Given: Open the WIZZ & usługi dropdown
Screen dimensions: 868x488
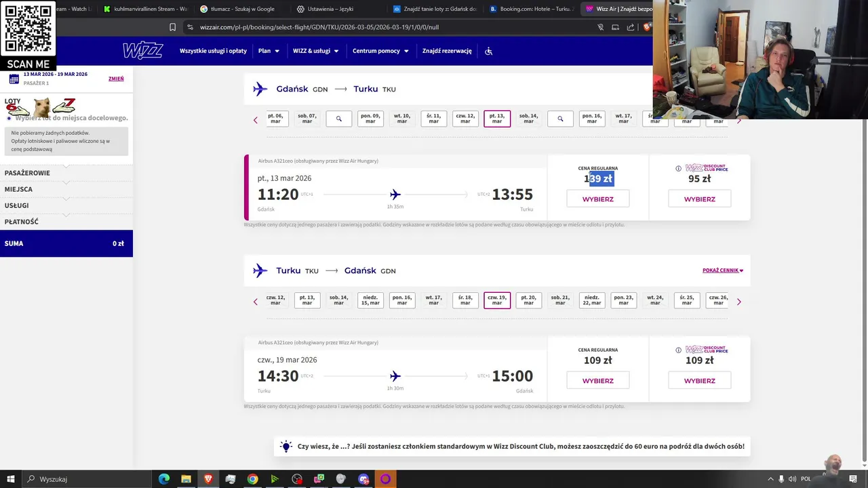Looking at the screenshot, I should pos(315,51).
